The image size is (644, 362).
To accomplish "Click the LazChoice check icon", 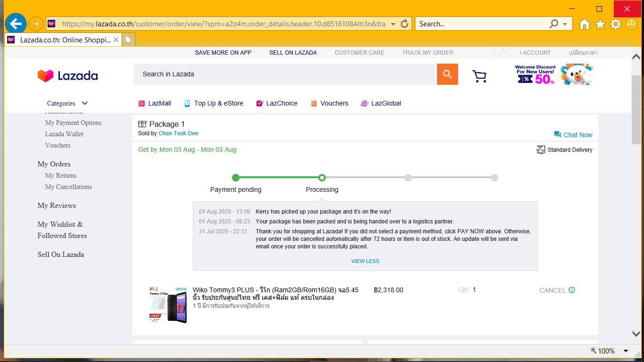I will click(x=259, y=103).
